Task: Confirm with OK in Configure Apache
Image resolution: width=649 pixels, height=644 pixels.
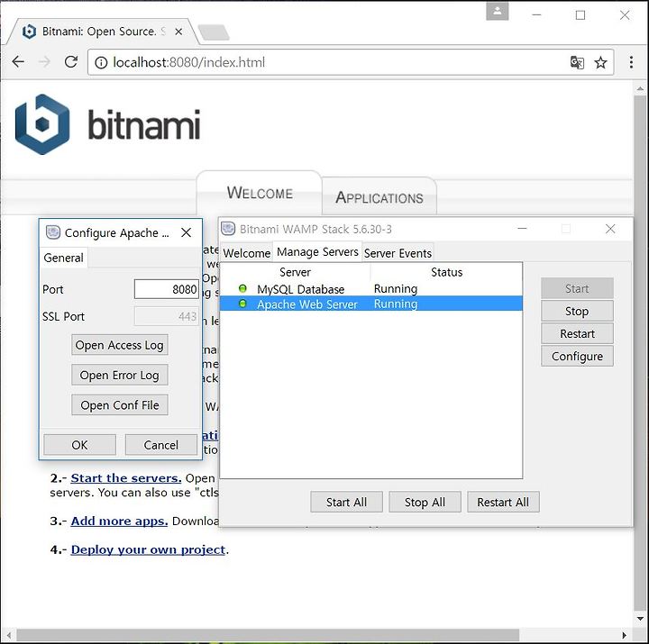Action: (x=79, y=445)
